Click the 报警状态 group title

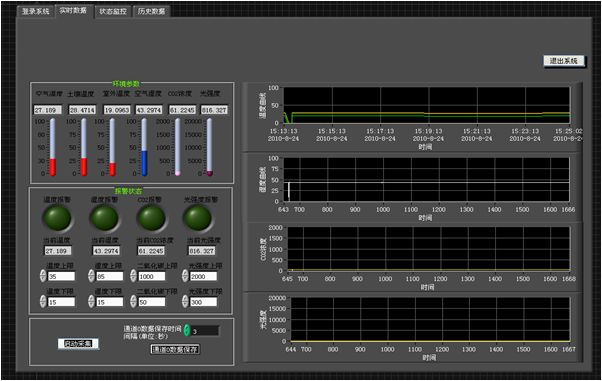(x=128, y=191)
